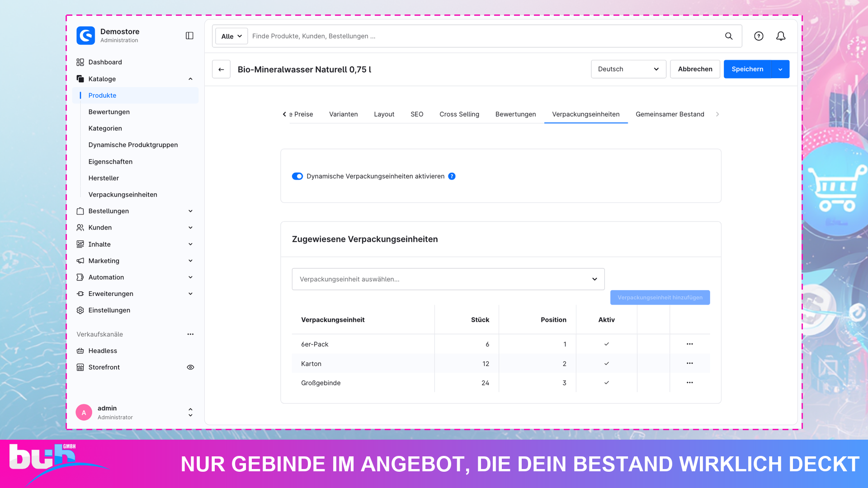Open the Alle search filter dropdown
The height and width of the screenshot is (488, 868).
click(x=231, y=36)
